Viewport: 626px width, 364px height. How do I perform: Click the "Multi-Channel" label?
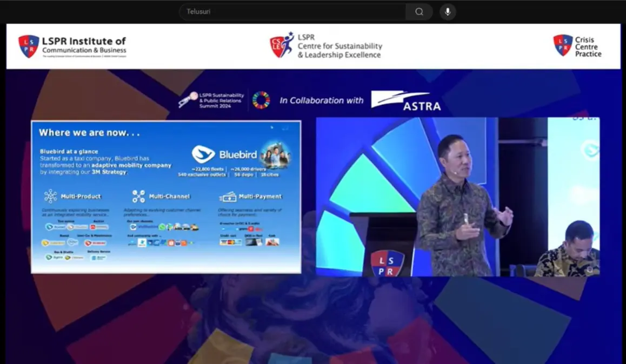click(169, 196)
